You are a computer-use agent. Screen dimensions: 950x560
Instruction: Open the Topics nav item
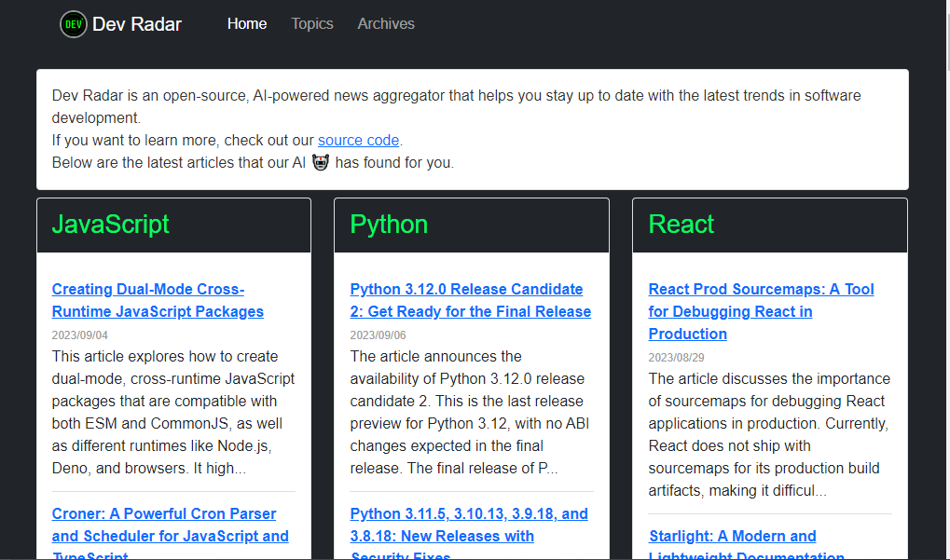coord(312,24)
